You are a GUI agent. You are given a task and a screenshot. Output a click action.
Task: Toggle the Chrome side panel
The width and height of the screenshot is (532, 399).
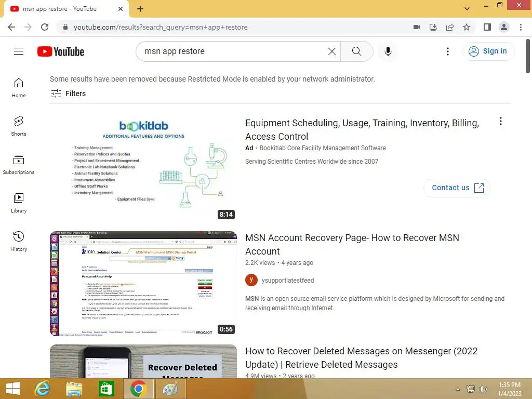[487, 27]
